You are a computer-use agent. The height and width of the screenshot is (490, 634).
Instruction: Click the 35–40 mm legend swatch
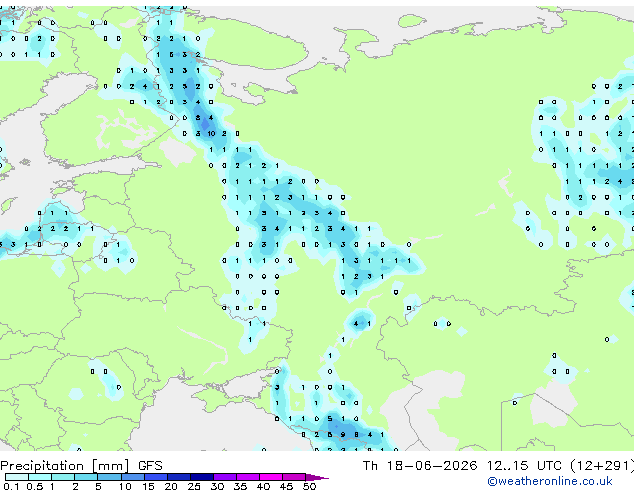pyautogui.click(x=247, y=477)
